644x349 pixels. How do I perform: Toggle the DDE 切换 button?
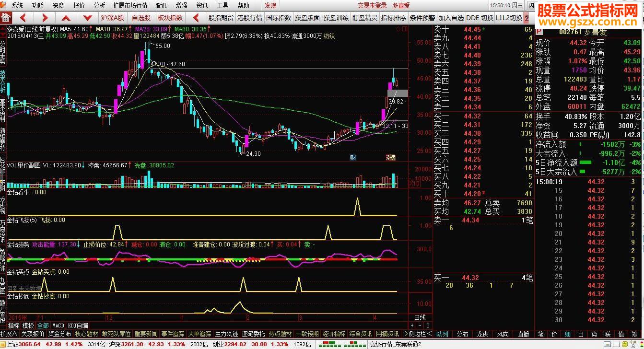coord(480,18)
